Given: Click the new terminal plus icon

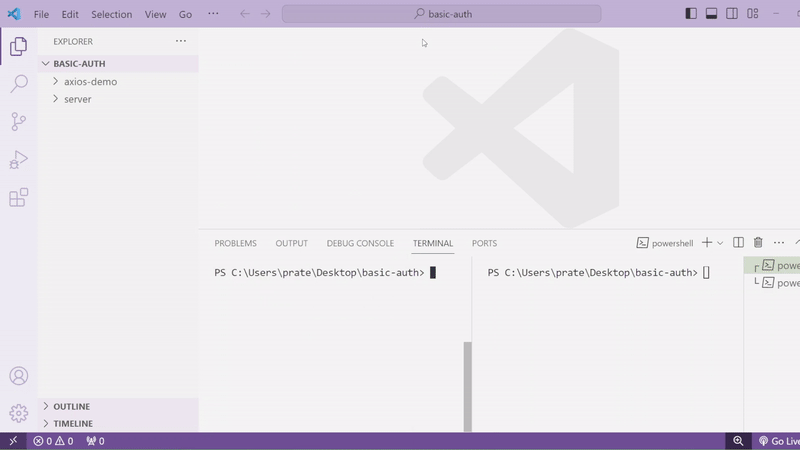Looking at the screenshot, I should 707,243.
